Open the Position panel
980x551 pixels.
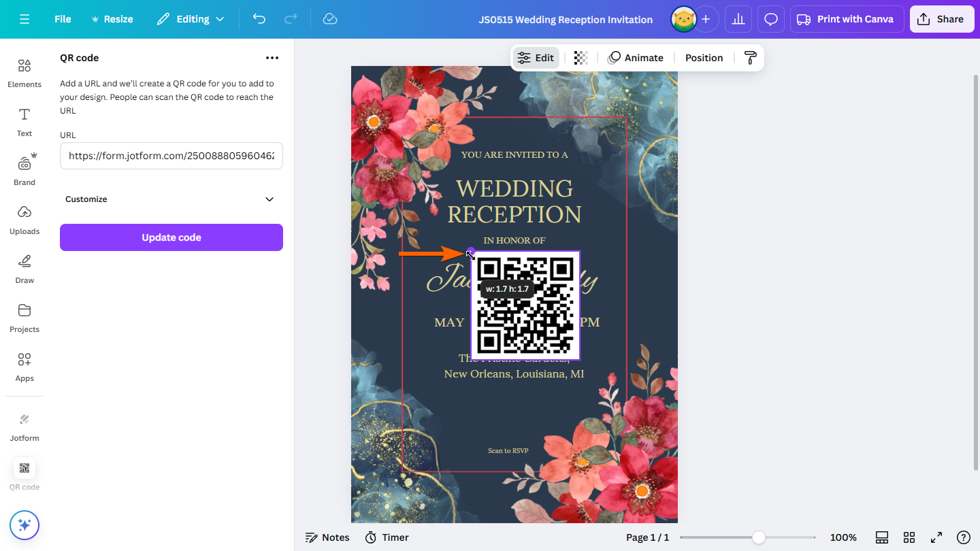704,58
